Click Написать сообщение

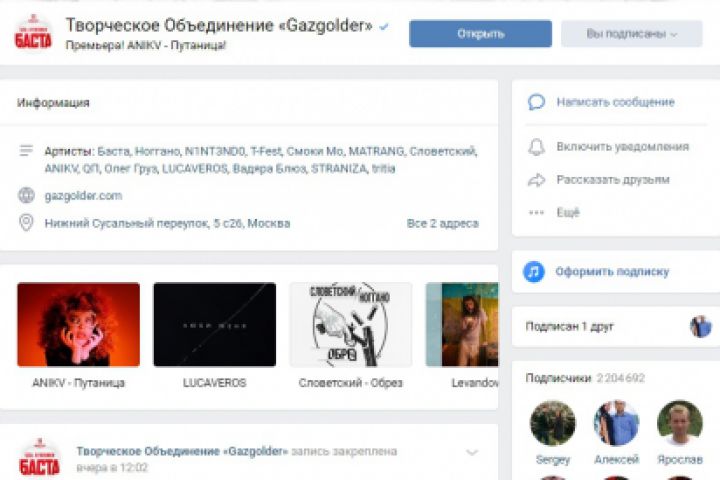coord(615,102)
